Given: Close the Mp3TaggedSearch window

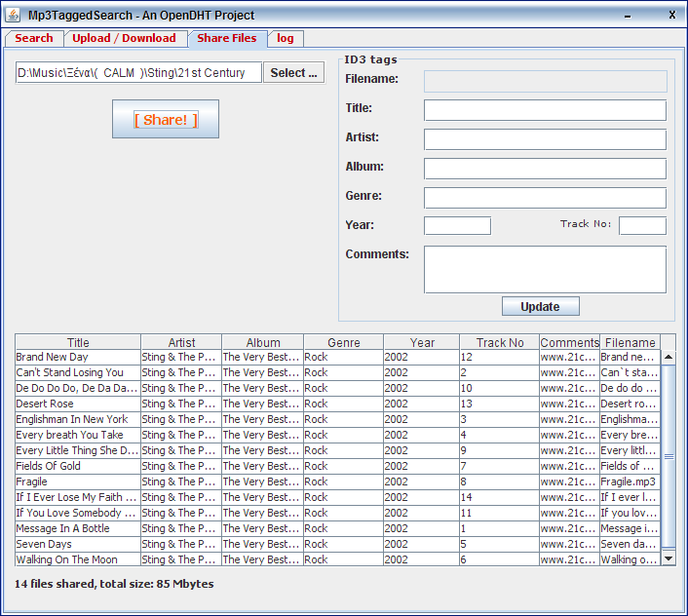Looking at the screenshot, I should pyautogui.click(x=671, y=15).
